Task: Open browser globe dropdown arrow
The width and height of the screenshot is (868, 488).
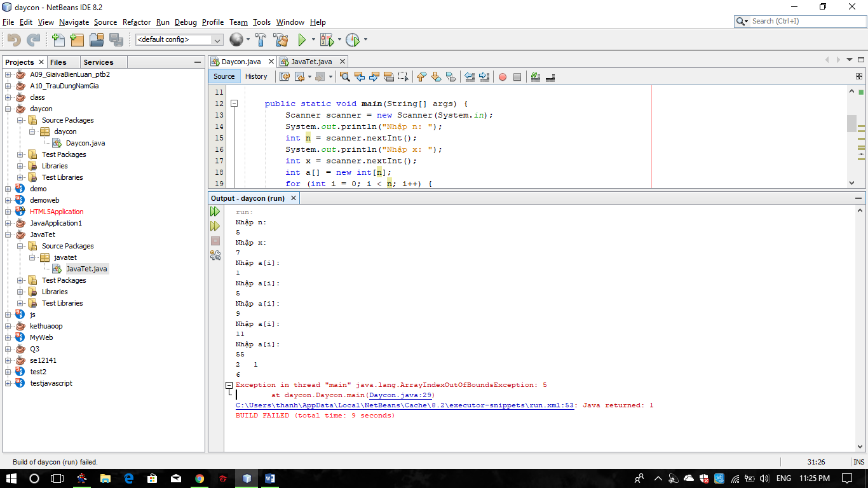Action: pyautogui.click(x=248, y=40)
